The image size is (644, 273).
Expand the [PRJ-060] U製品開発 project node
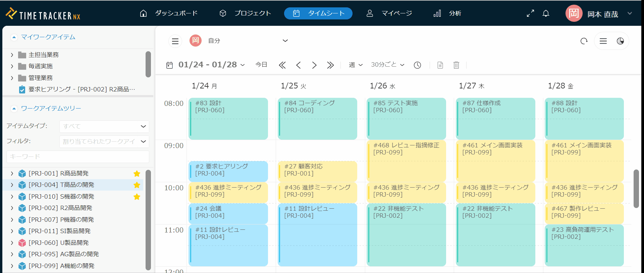(12, 243)
